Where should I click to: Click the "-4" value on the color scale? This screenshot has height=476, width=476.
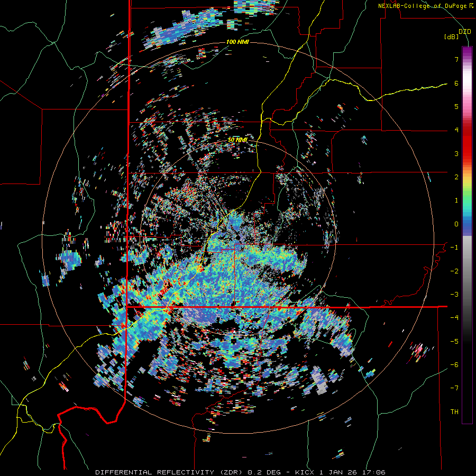coord(454,318)
